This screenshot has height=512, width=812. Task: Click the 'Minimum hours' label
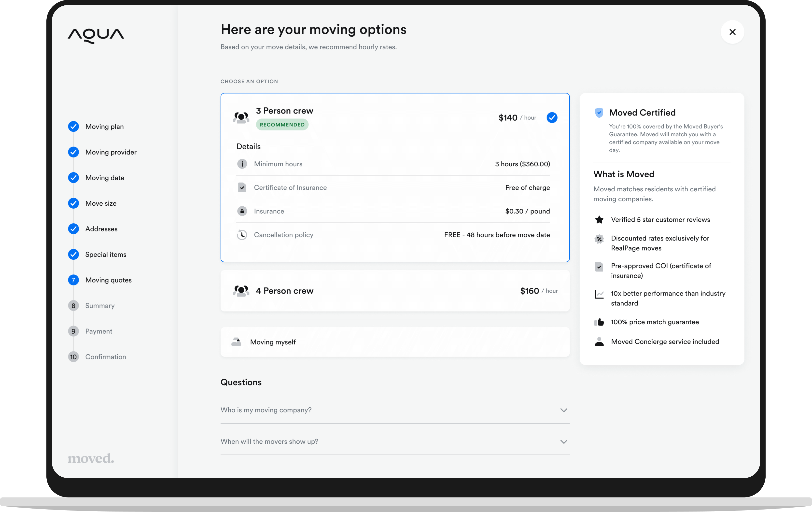coord(278,164)
